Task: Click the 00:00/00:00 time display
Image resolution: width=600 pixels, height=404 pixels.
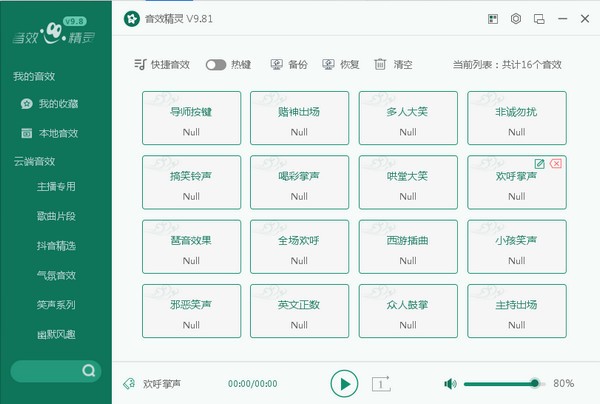Action: click(253, 384)
